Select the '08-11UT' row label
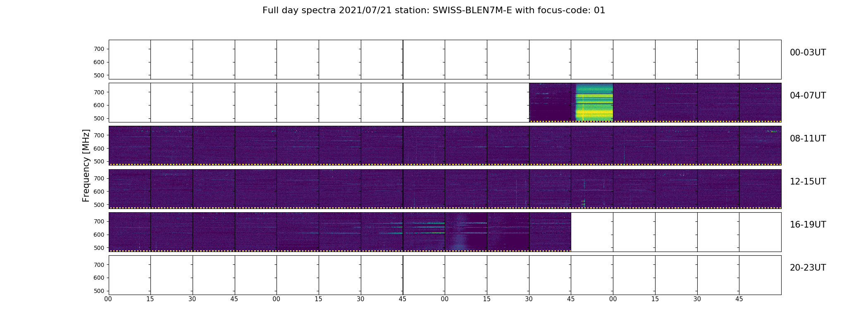 click(808, 139)
